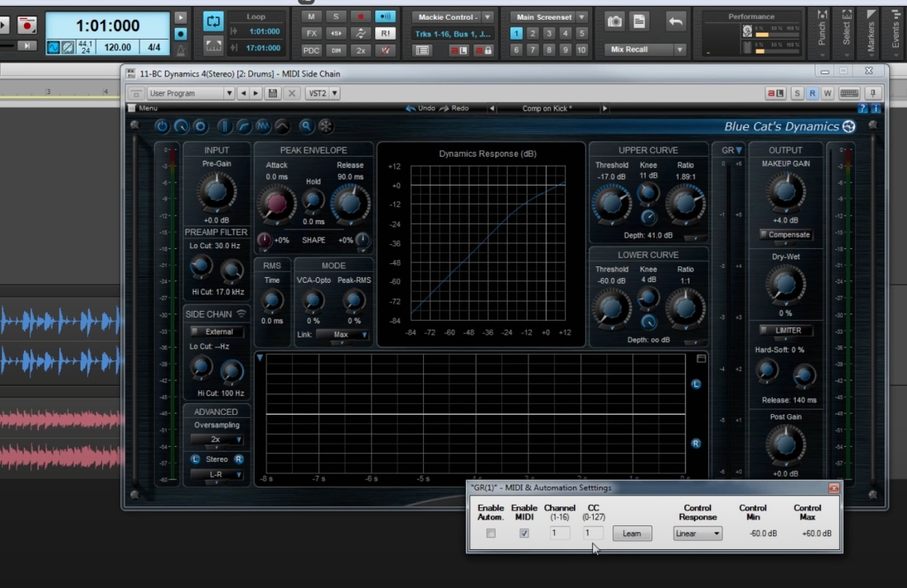The height and width of the screenshot is (588, 907).
Task: Click the help question mark icon
Action: pyautogui.click(x=863, y=108)
